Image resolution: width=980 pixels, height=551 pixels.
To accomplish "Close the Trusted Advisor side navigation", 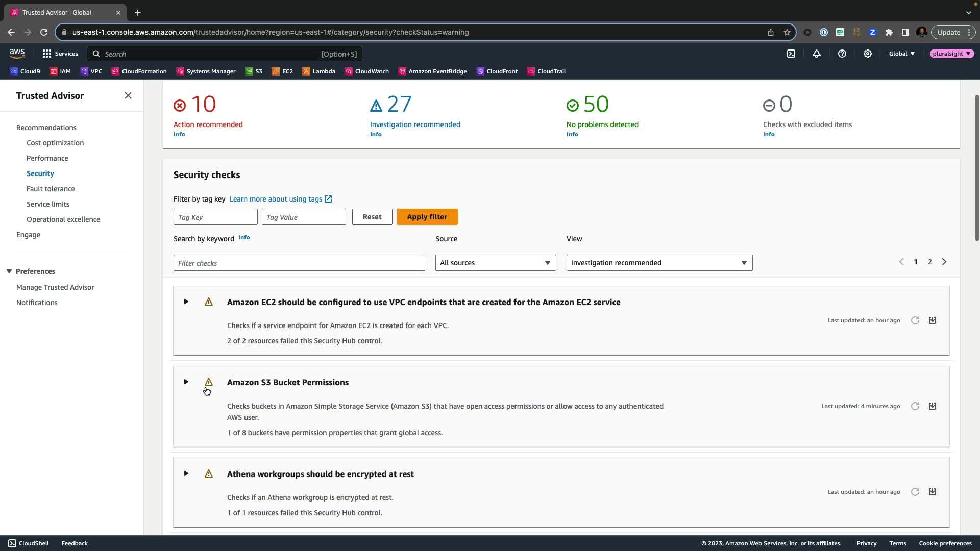I will click(128, 95).
